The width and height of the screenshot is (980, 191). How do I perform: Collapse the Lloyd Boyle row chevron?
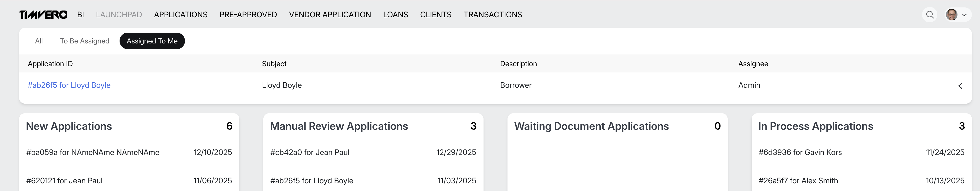click(960, 86)
